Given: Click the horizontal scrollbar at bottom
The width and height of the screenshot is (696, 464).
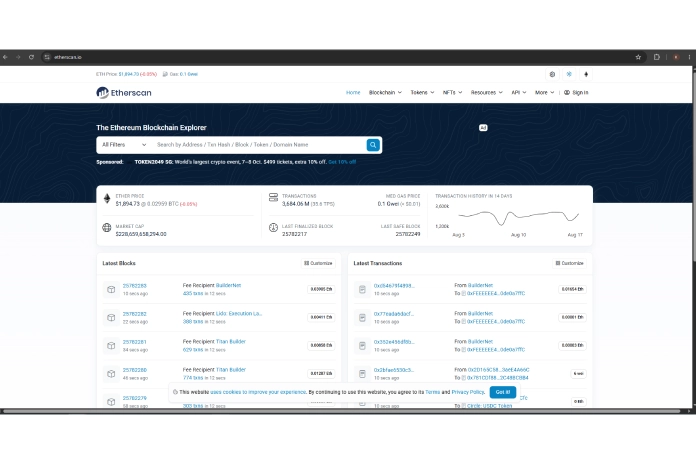Looking at the screenshot, I should (x=342, y=411).
